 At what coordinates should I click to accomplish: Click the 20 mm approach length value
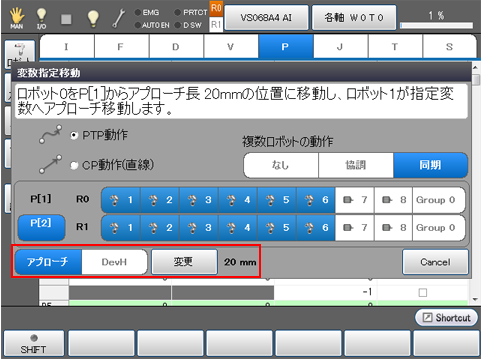click(240, 262)
